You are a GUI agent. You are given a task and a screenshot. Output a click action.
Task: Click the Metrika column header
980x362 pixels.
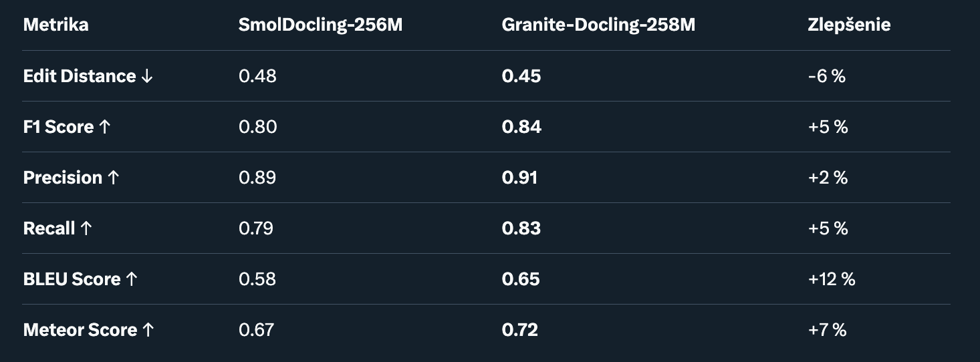pyautogui.click(x=56, y=25)
